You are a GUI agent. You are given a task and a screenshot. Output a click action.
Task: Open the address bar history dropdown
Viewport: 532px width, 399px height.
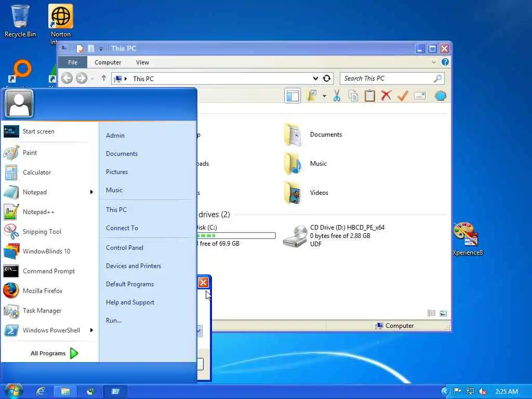coord(315,78)
